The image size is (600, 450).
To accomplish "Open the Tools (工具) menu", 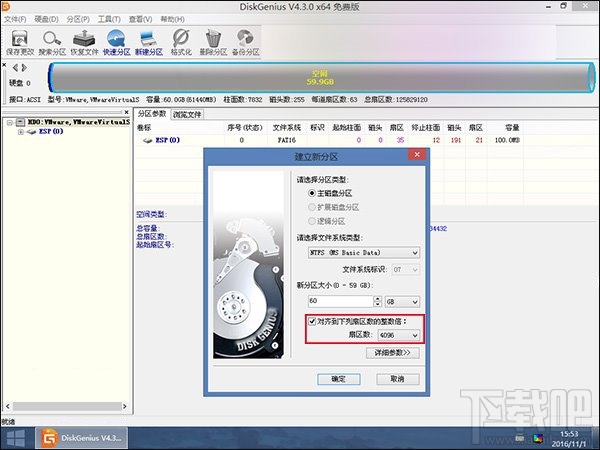I will click(109, 19).
